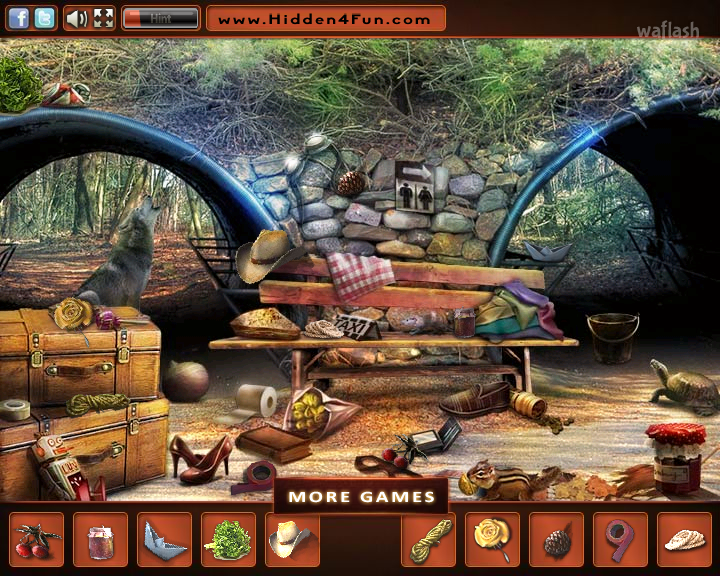Find the paper boat beside the right tunnel

point(547,251)
